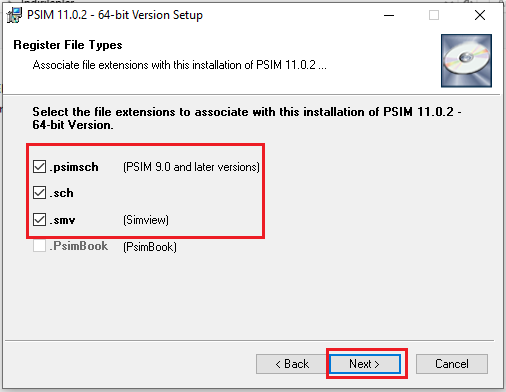
Task: Toggle the .sch extension checkbox
Action: (x=39, y=193)
